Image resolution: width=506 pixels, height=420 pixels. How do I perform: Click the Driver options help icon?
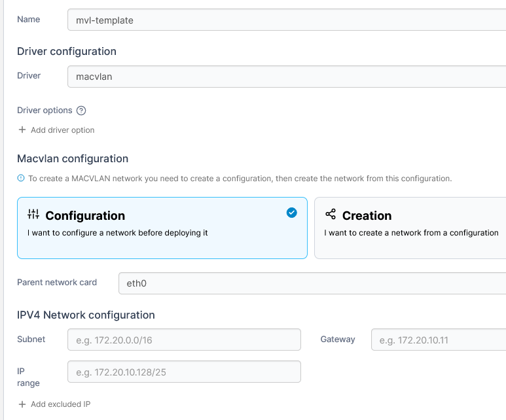pos(81,111)
